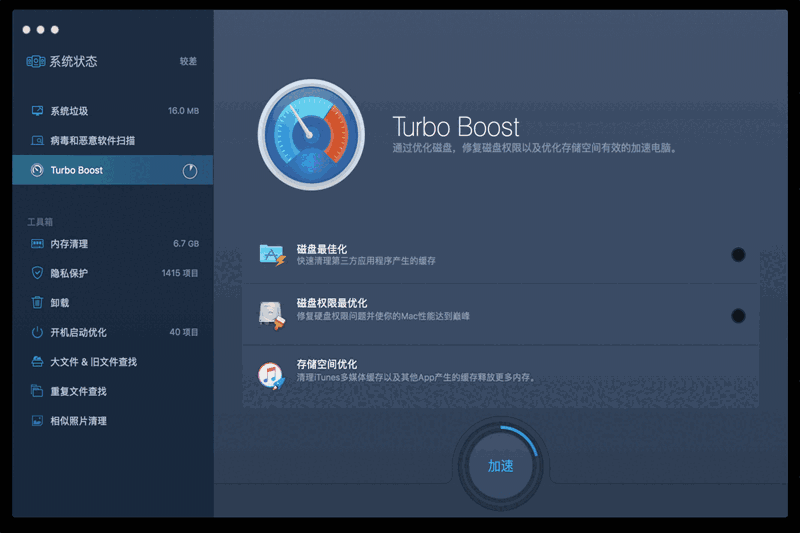Viewport: 800px width, 533px height.
Task: Click the large Turbo Boost speedometer icon
Action: coord(311,135)
